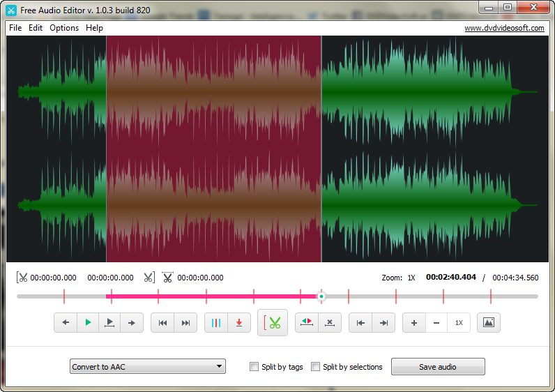
Task: Open the Edit menu
Action: point(36,28)
